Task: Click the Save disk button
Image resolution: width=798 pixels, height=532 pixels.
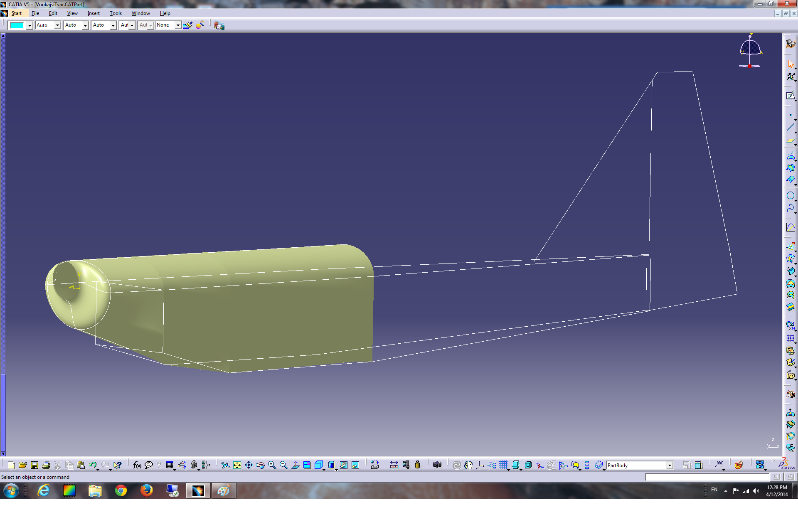Action: pos(34,465)
